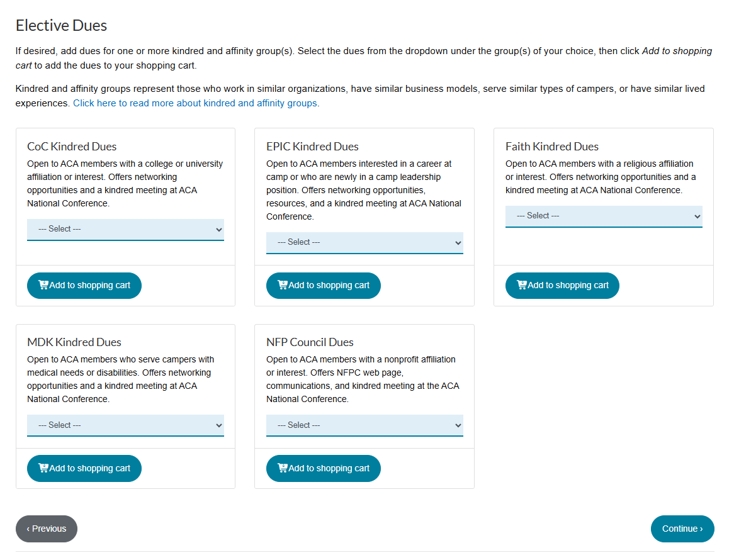Click cart icon under MDK Kindred Dues
The image size is (734, 560).
[43, 468]
